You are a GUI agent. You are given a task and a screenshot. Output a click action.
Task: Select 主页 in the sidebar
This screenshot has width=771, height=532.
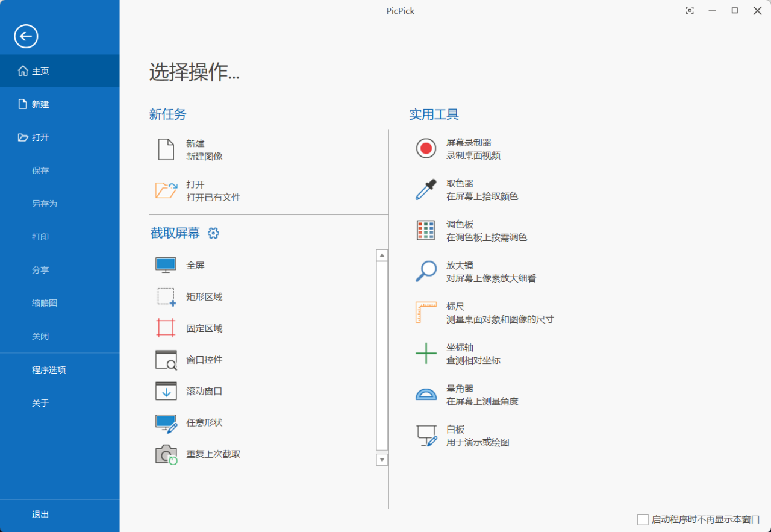[60, 71]
